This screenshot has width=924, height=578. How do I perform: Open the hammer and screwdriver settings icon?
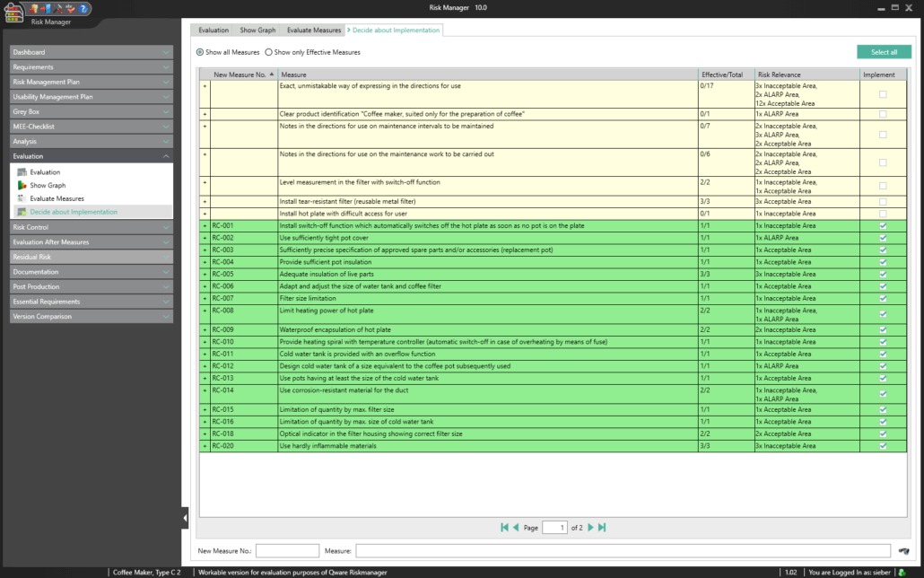point(57,8)
